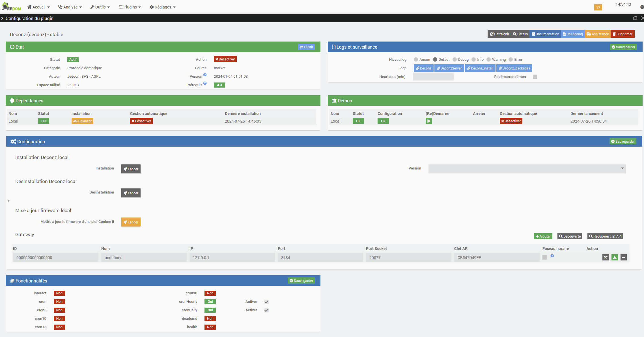Open the Deconz Version dropdown
The height and width of the screenshot is (337, 644).
[x=527, y=169]
